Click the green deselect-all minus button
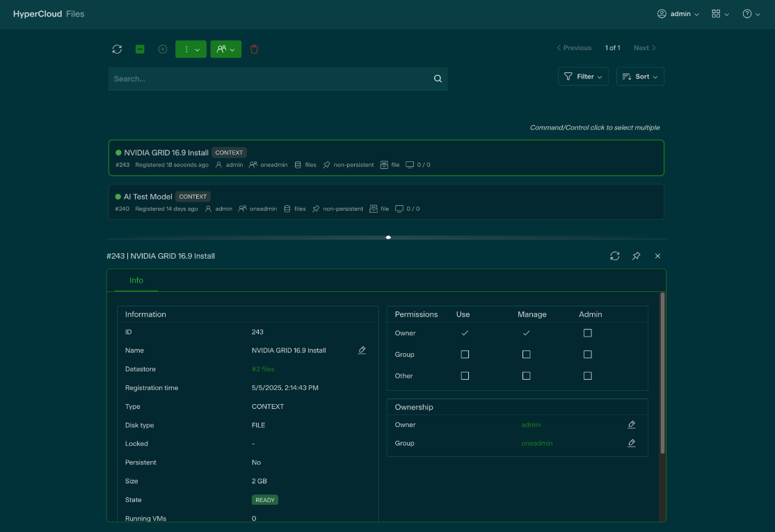This screenshot has height=532, width=775. [140, 49]
